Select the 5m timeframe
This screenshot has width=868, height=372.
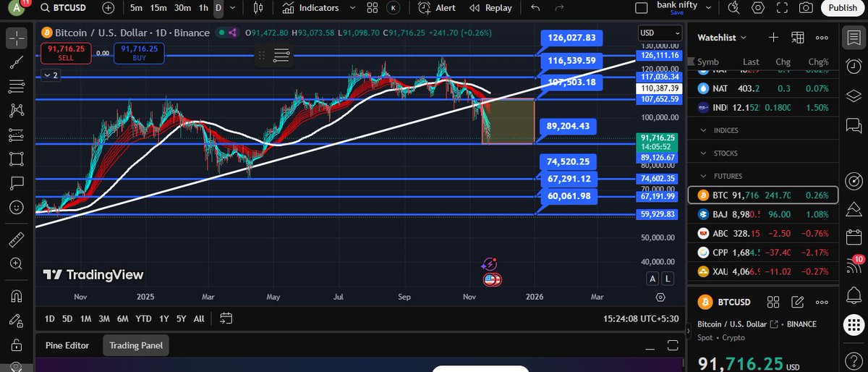click(x=136, y=8)
